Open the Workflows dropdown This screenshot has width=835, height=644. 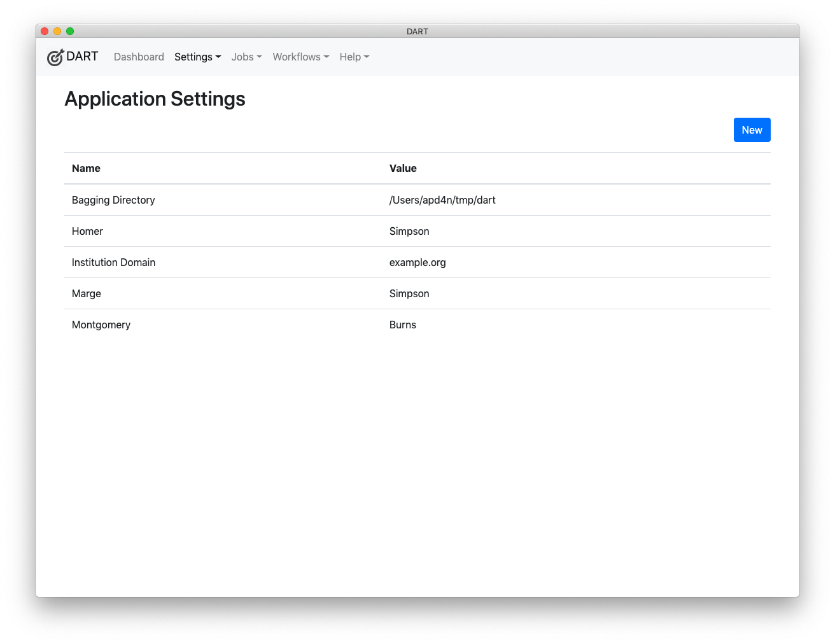(x=300, y=57)
